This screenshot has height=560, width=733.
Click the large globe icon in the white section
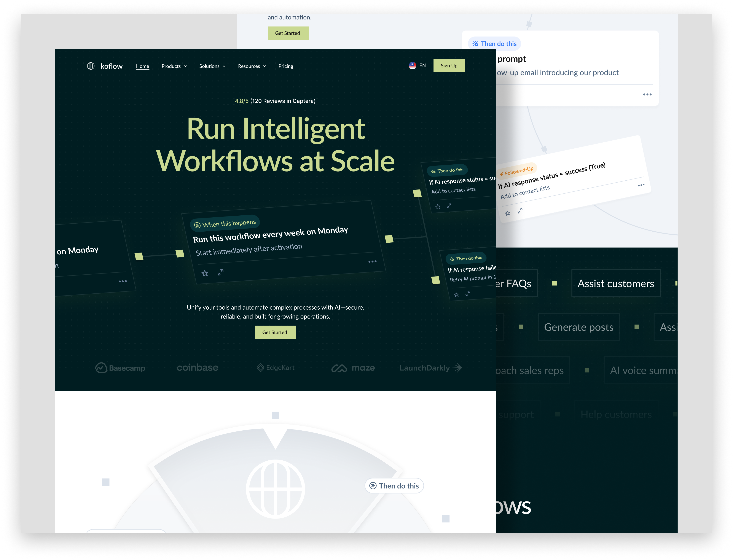click(x=275, y=489)
